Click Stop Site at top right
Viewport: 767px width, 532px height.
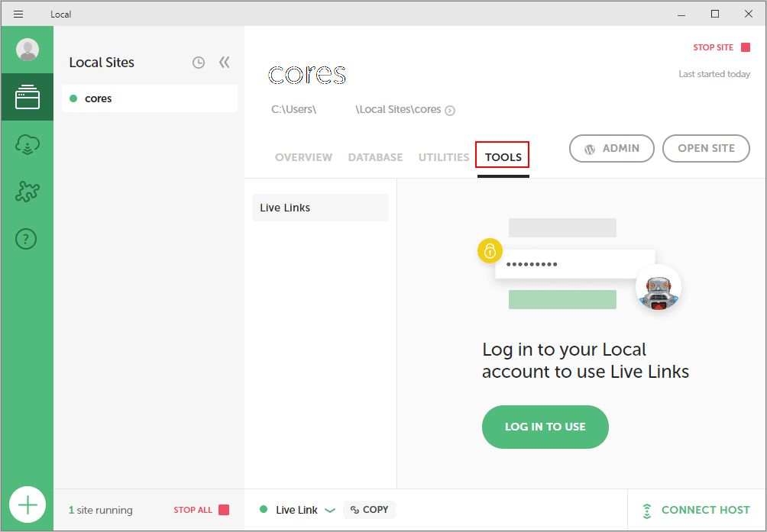tap(721, 47)
